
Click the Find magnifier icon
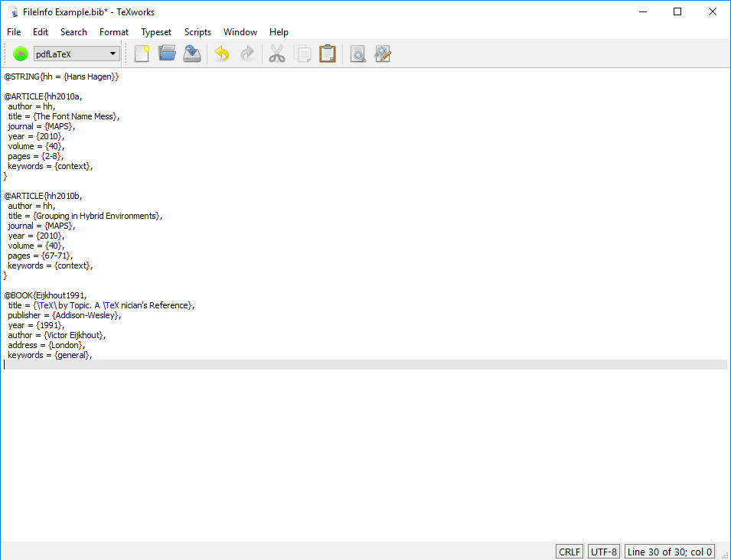(358, 54)
